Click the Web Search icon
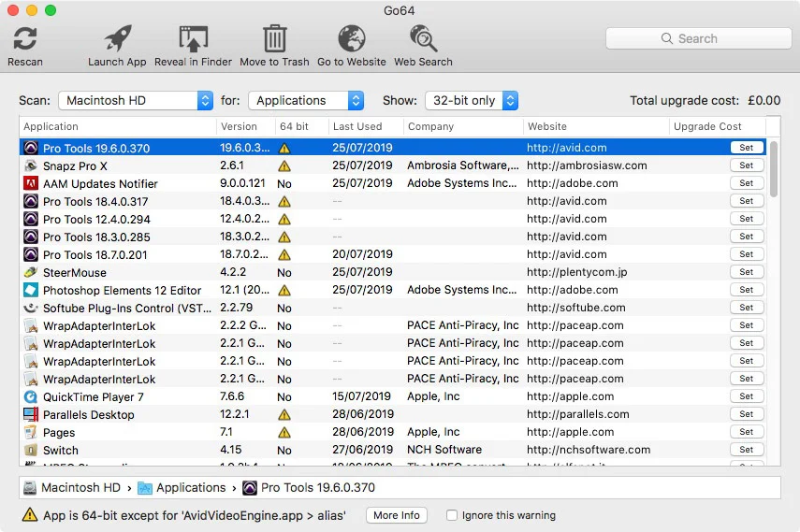Viewport: 800px width, 532px height. (423, 38)
